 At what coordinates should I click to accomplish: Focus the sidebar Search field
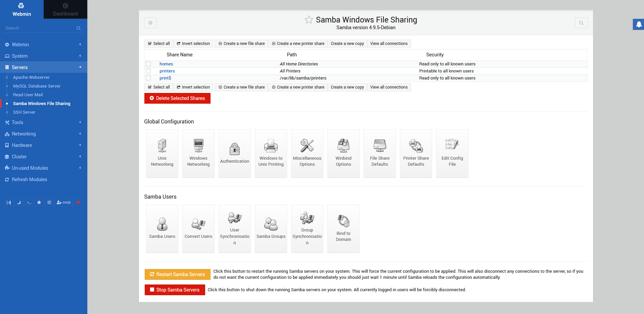43,28
